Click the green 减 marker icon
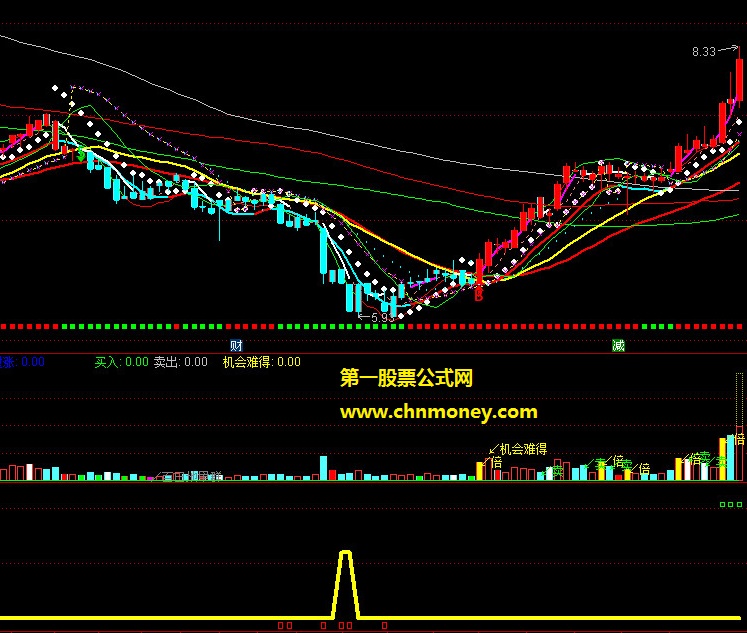Image resolution: width=747 pixels, height=633 pixels. (618, 345)
